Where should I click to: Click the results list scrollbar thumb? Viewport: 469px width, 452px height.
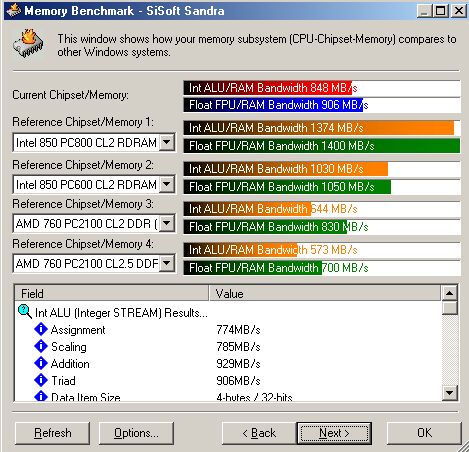449,308
